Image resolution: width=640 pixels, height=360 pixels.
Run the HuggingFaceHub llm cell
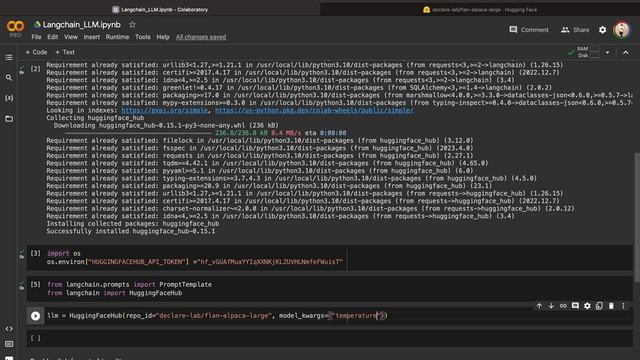click(36, 316)
